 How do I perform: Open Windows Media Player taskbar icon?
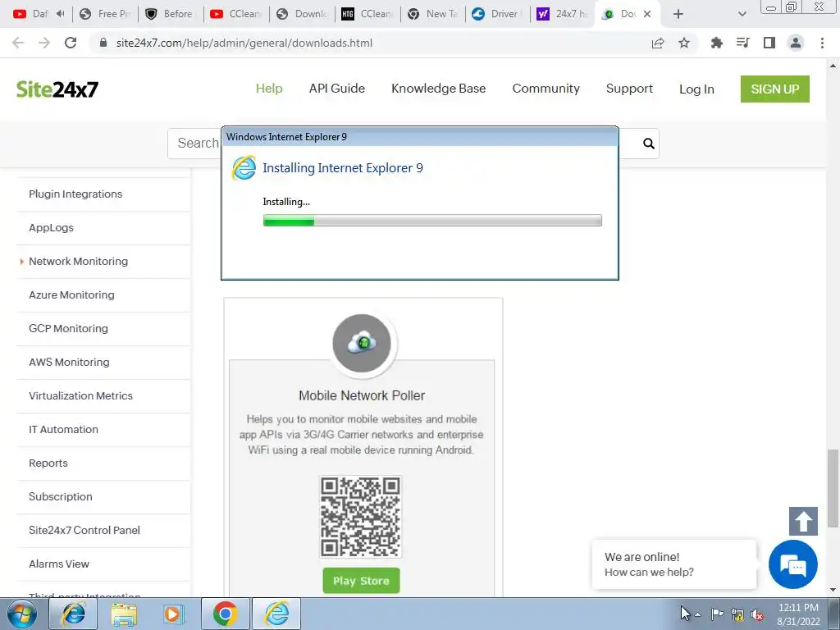click(x=173, y=614)
